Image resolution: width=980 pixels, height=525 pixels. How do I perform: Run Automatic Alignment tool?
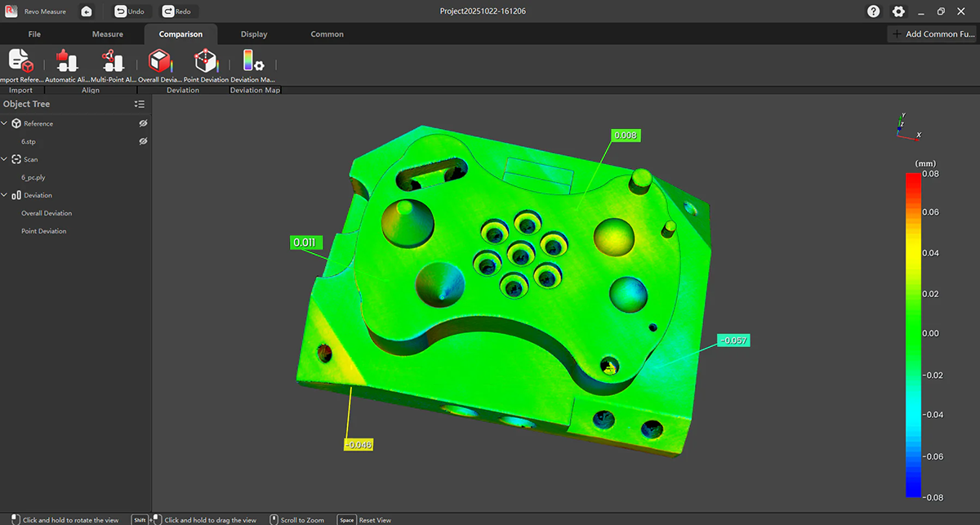[x=65, y=62]
